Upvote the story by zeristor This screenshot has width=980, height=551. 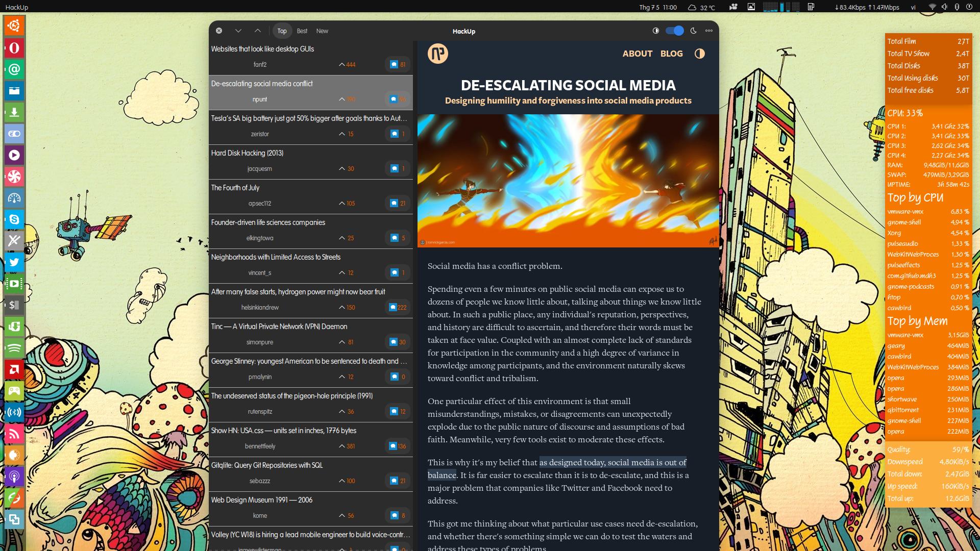click(346, 134)
